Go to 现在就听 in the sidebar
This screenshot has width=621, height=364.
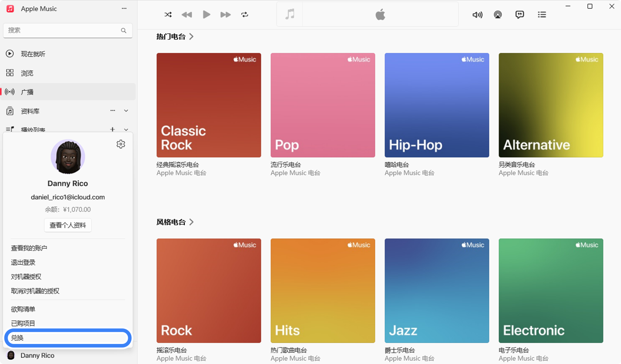68,54
